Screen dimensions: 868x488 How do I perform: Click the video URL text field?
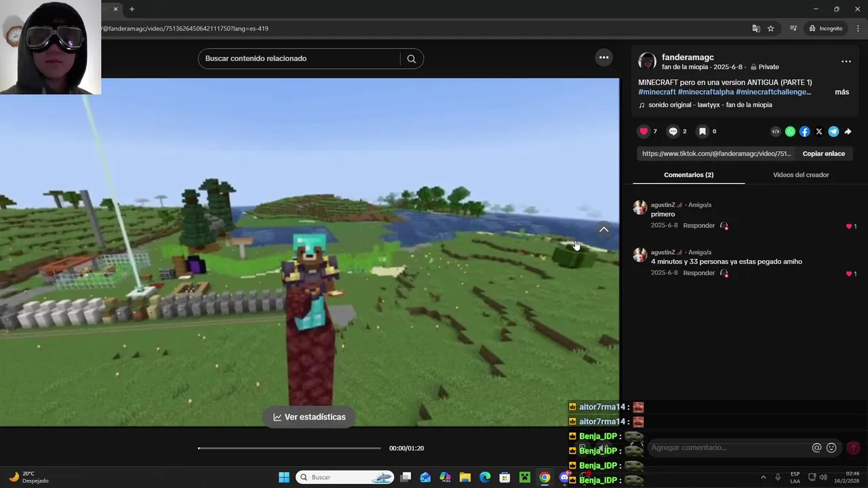coord(716,154)
